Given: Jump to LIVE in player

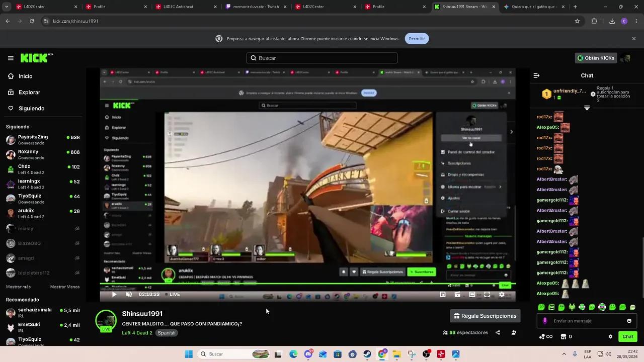Looking at the screenshot, I should click(x=172, y=294).
